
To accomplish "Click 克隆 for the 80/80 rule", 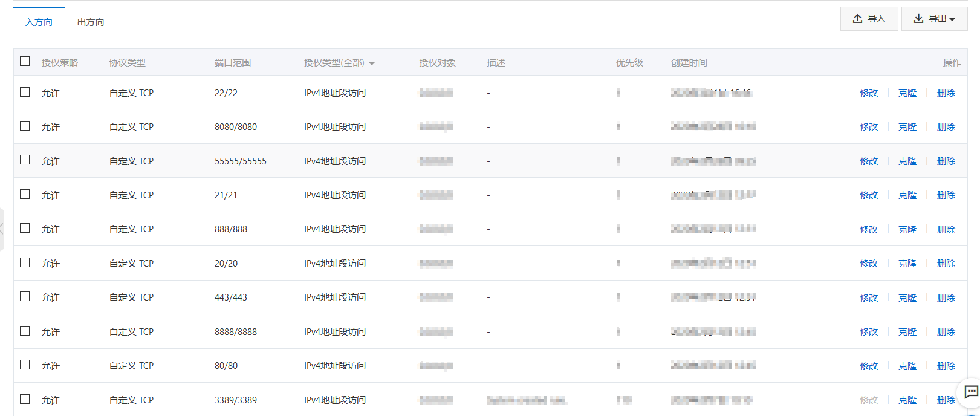I will pos(907,366).
